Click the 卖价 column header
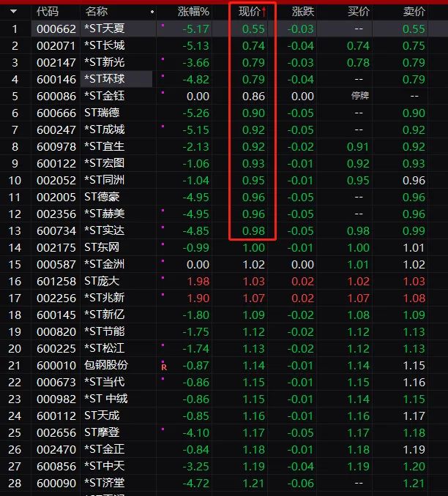This screenshot has height=496, width=448. pos(414,12)
